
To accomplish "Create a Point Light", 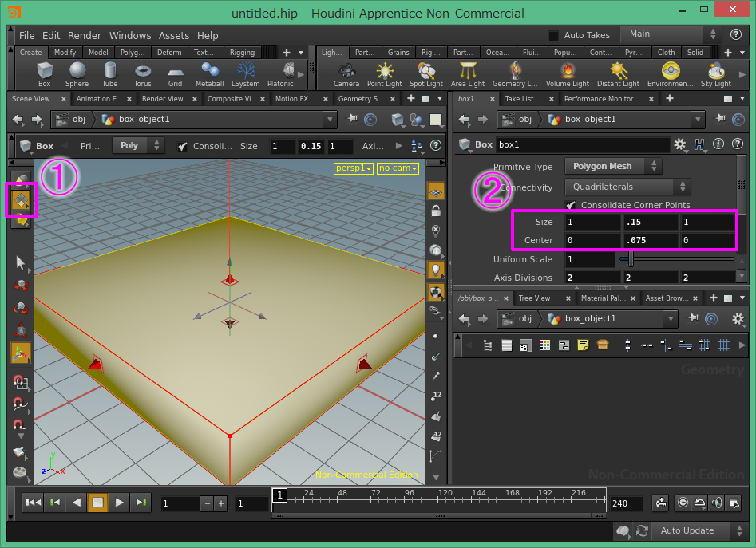I will (x=384, y=75).
